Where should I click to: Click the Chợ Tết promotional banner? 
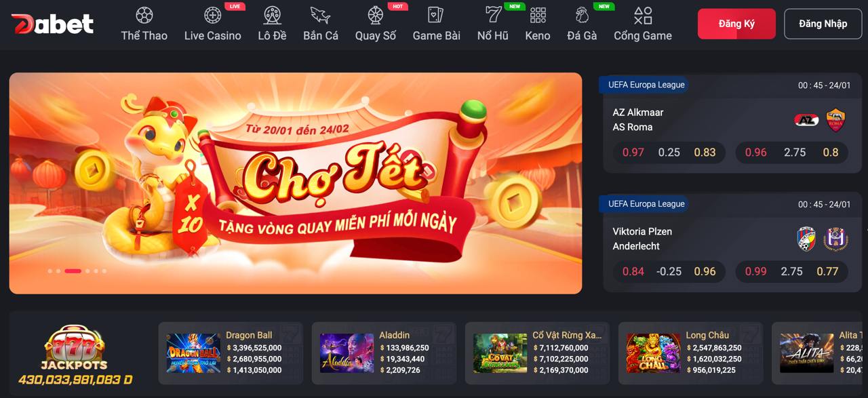point(296,183)
